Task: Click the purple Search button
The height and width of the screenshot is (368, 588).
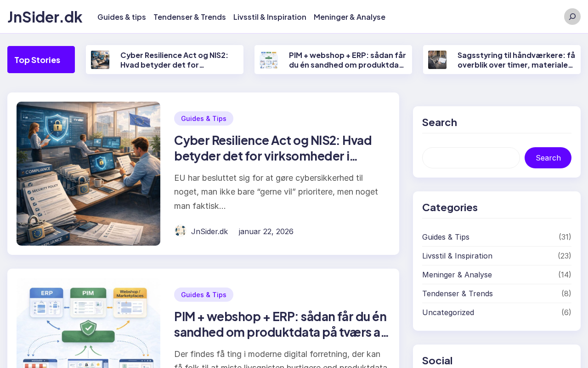Action: pyautogui.click(x=548, y=158)
